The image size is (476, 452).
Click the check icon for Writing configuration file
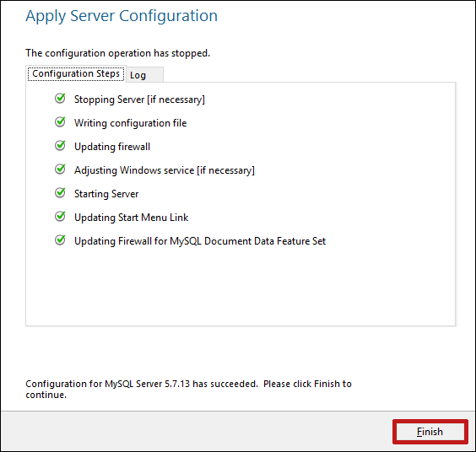point(60,122)
